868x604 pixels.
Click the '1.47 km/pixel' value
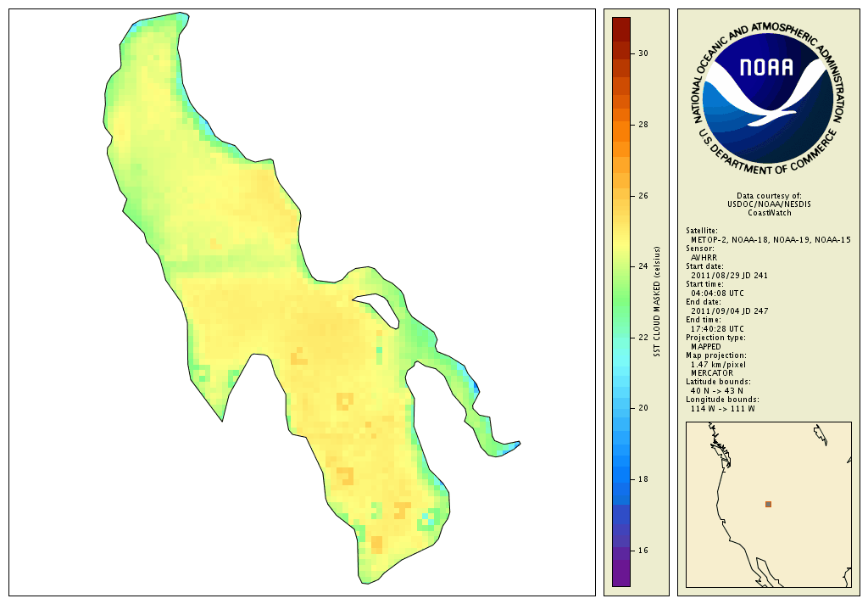tap(718, 365)
